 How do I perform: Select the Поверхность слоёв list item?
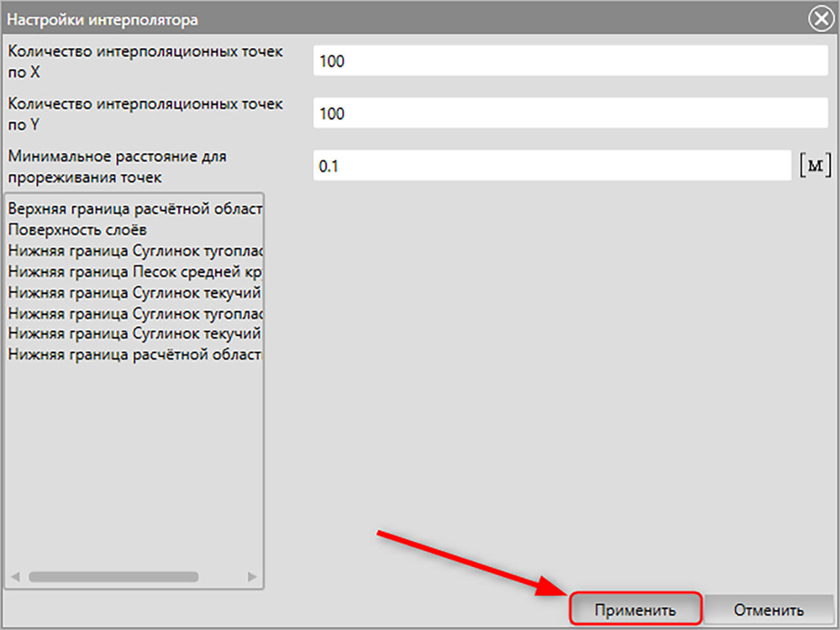coord(135,230)
